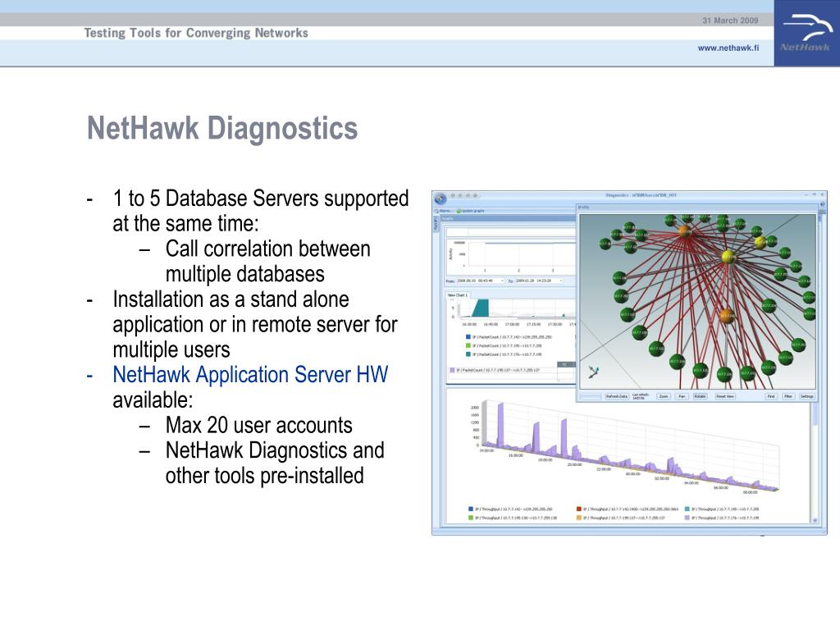Image resolution: width=840 pixels, height=630 pixels.
Task: Click 'other tools pre-installed' text
Action: [265, 476]
